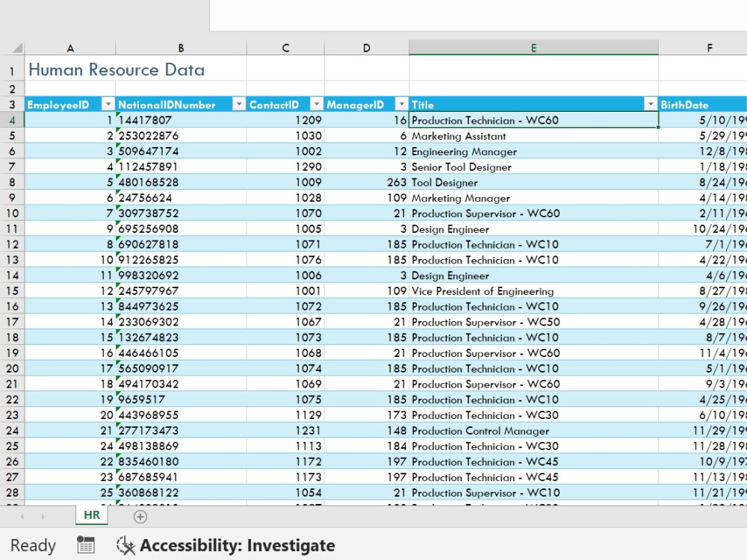Select cell with Marketing Assistant
Viewport: 747px width, 560px height.
coord(533,136)
